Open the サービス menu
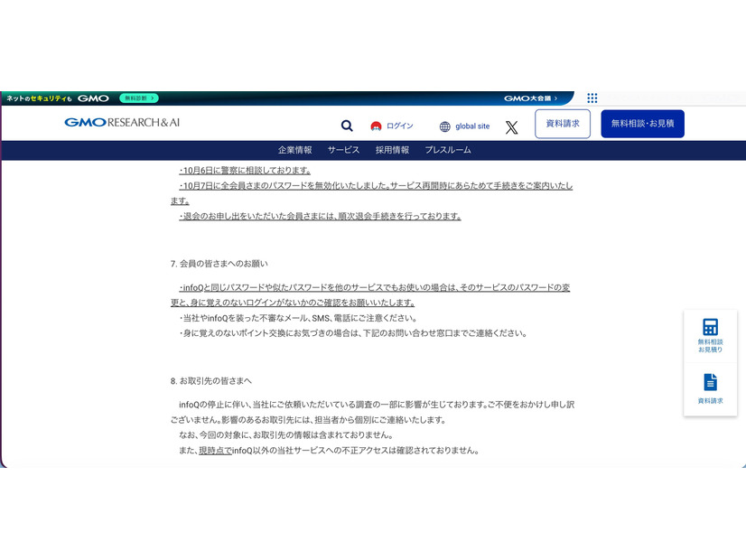The width and height of the screenshot is (746, 560). (343, 150)
